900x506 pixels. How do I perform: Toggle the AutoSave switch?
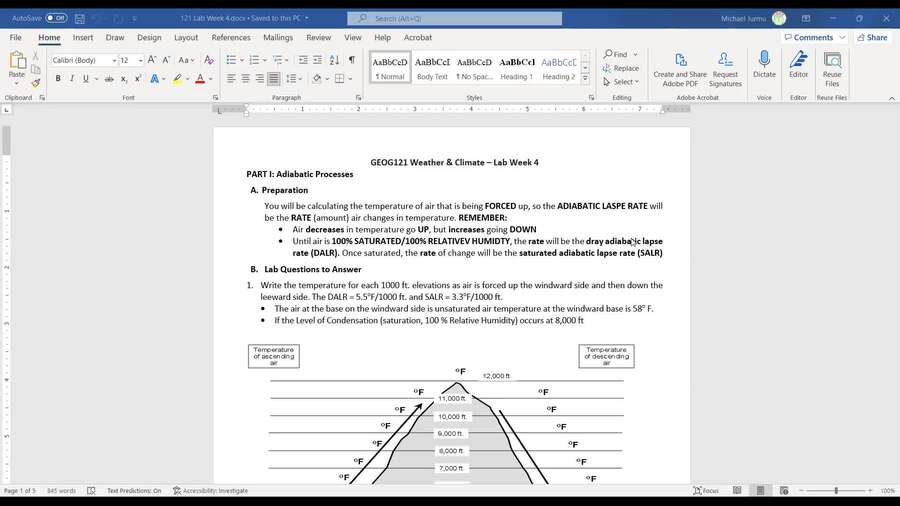[56, 18]
